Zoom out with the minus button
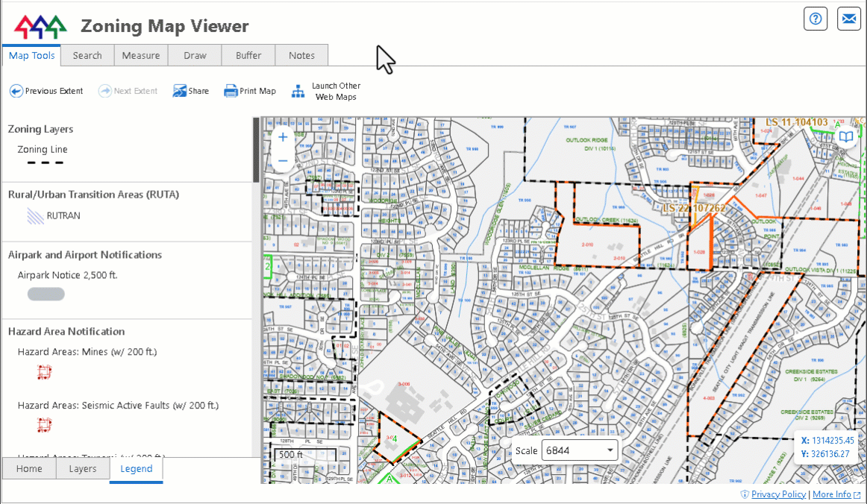The width and height of the screenshot is (867, 504). (283, 161)
